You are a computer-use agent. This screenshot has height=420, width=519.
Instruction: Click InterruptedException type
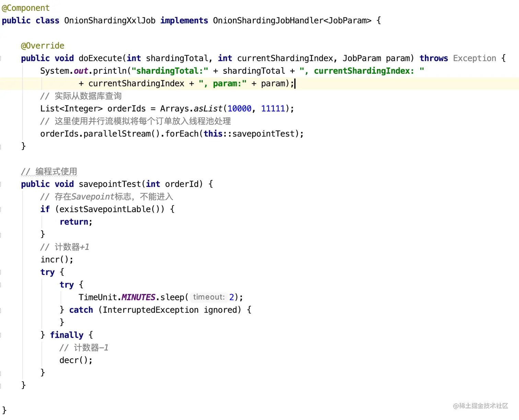coord(150,310)
